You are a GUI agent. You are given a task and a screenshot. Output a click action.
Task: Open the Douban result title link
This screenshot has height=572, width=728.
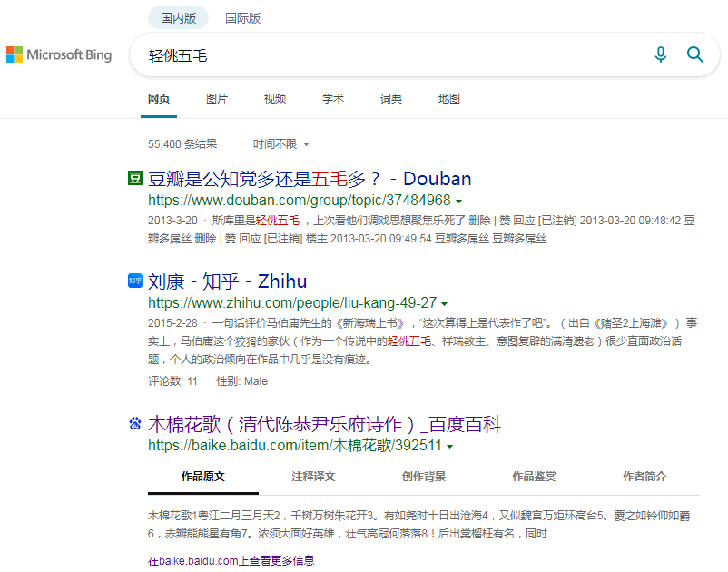coord(310,179)
